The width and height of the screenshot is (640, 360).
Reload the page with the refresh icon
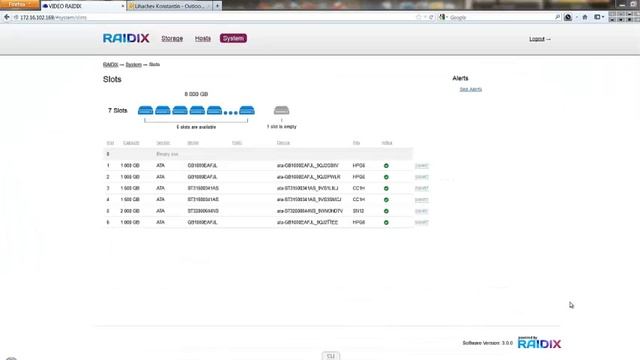pos(431,17)
